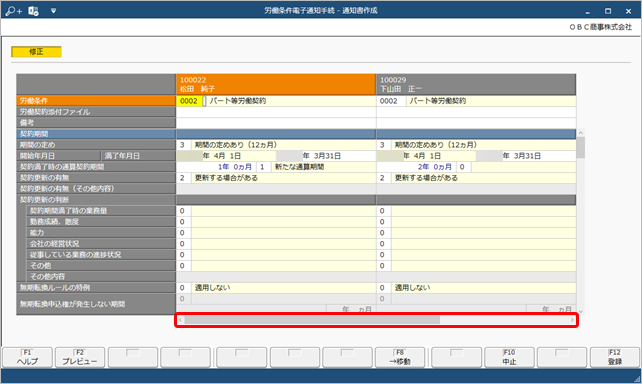Maximize the 通知書作成 window

pyautogui.click(x=608, y=11)
